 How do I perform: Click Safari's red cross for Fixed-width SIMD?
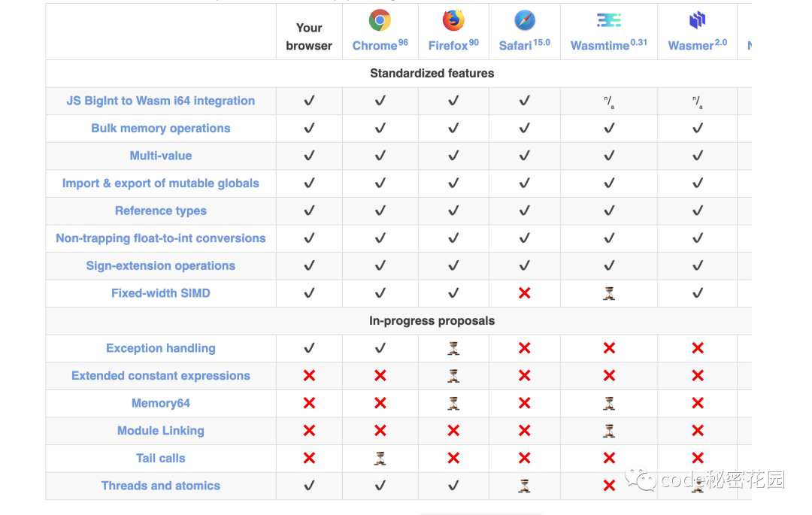click(x=525, y=293)
